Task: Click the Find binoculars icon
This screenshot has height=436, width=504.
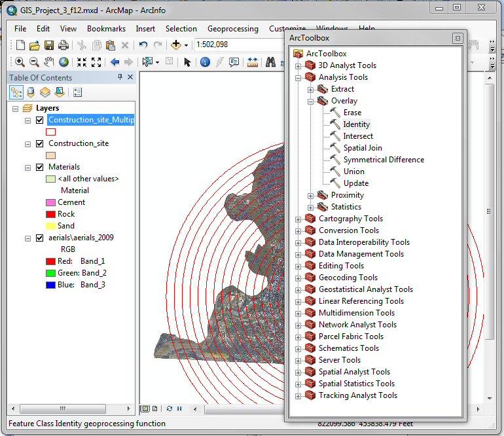Action: (270, 62)
